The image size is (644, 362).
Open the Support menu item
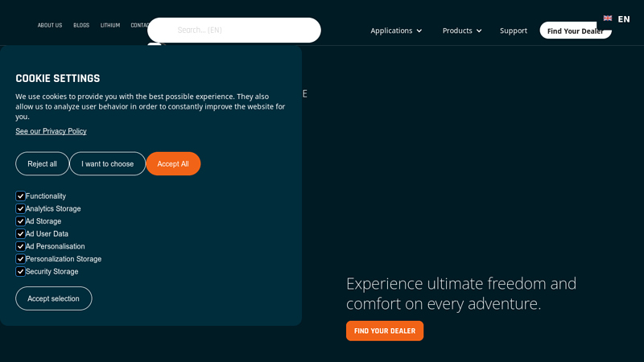pos(514,31)
